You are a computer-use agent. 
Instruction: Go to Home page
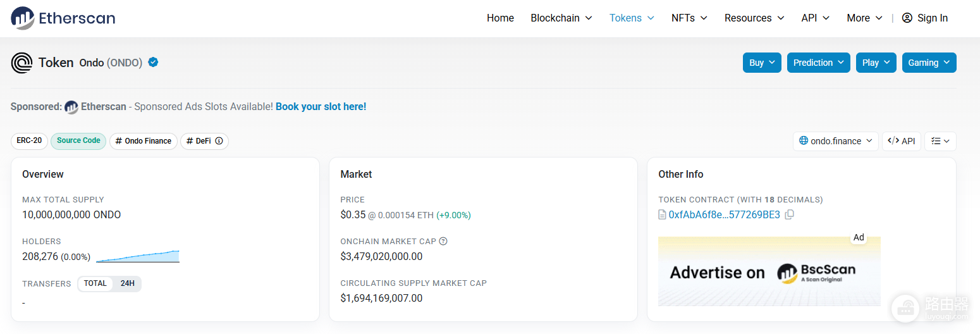tap(500, 18)
